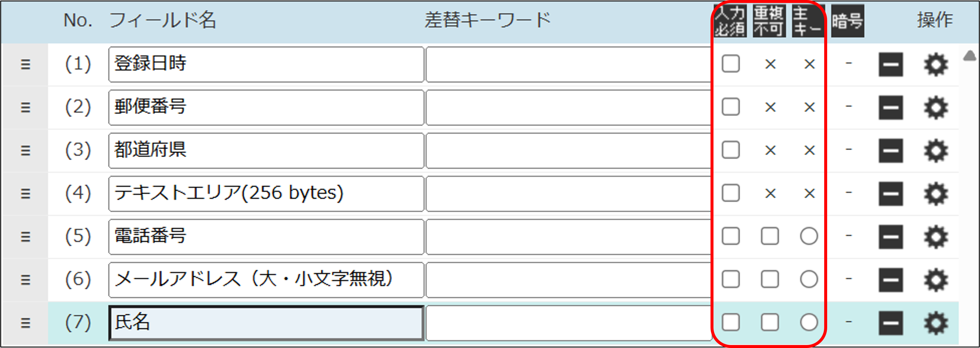Click 差替キーワード input for 郵便番号 row
Screen dimensions: 980x348
(568, 108)
